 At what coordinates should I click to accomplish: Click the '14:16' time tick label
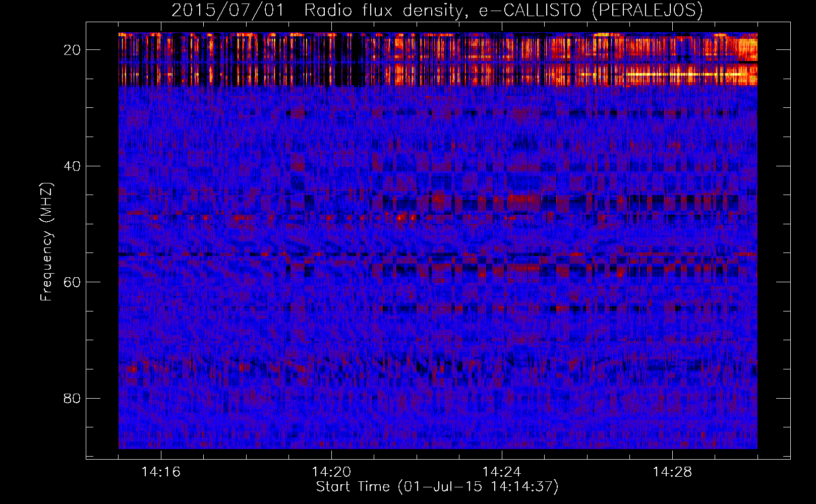pos(161,472)
